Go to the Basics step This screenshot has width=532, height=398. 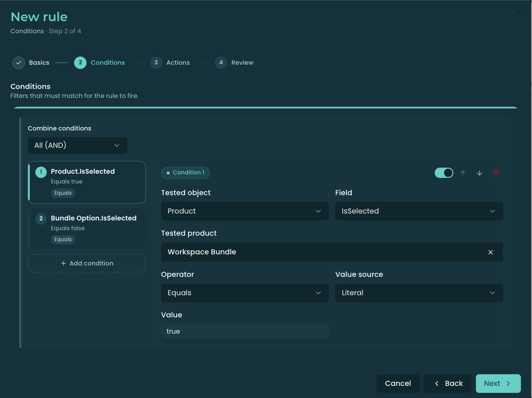coord(31,63)
